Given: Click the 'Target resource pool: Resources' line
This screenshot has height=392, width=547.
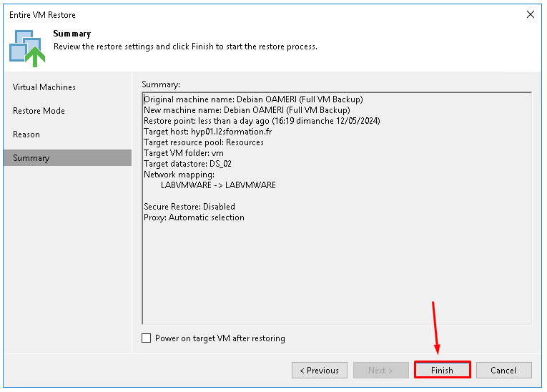Looking at the screenshot, I should click(x=204, y=142).
